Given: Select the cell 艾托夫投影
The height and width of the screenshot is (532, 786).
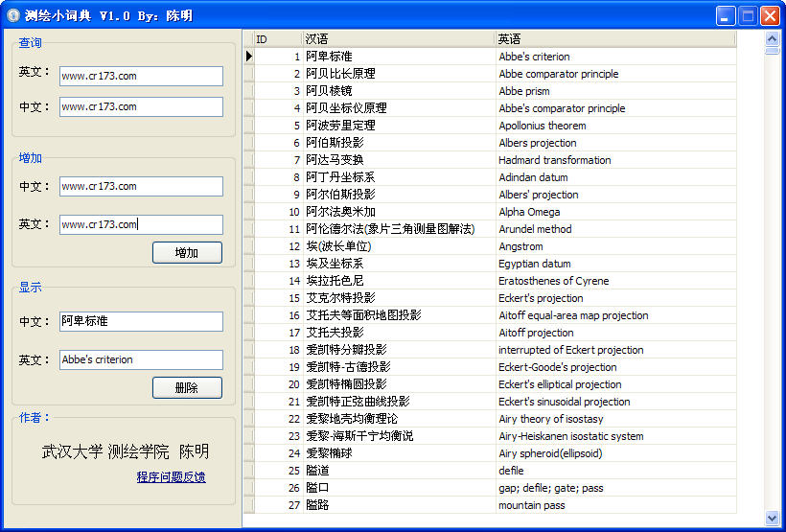Looking at the screenshot, I should [400, 333].
